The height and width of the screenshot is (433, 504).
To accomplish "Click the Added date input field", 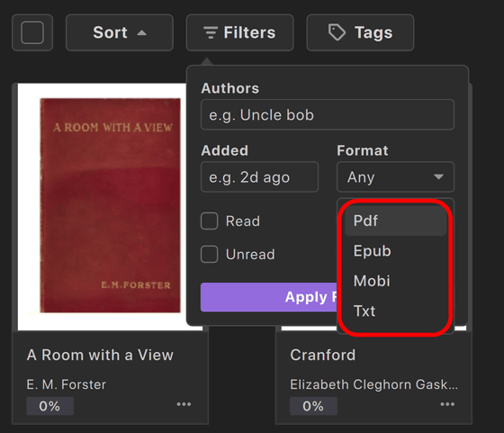I will click(259, 177).
